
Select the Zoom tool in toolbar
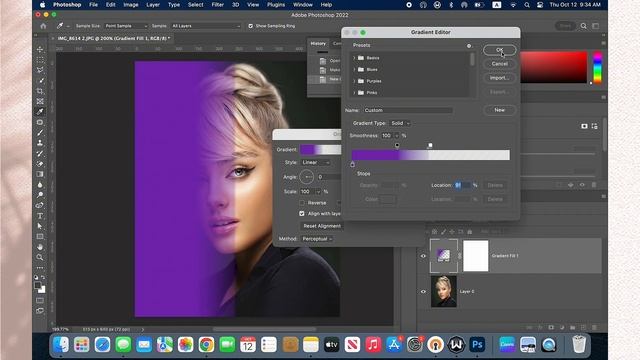40,257
